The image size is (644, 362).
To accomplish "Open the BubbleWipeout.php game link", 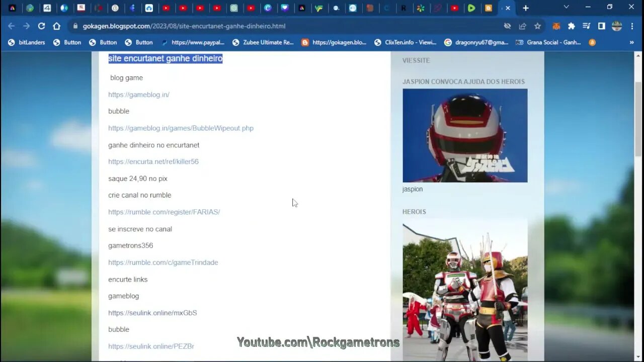I will pyautogui.click(x=181, y=128).
